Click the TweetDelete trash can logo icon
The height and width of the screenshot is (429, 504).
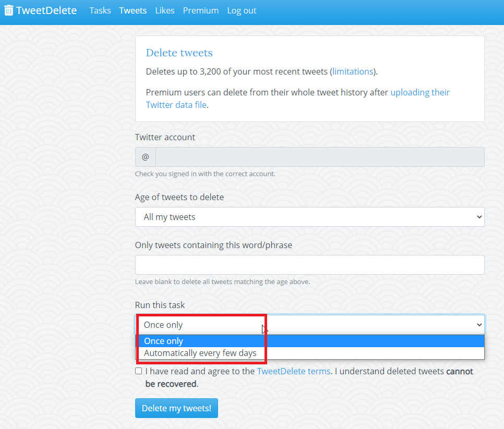[x=9, y=10]
